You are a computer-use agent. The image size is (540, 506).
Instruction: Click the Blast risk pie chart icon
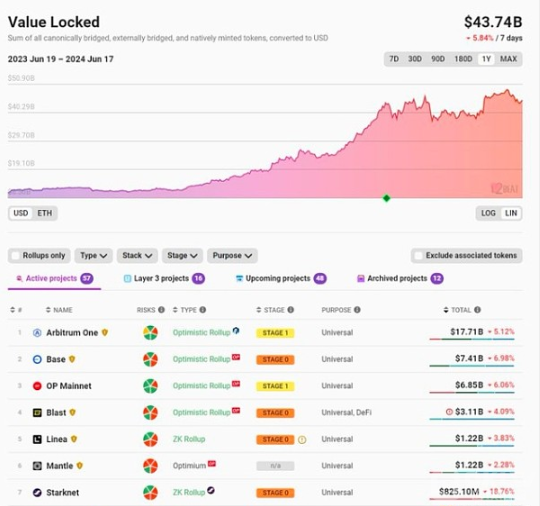[x=150, y=413]
